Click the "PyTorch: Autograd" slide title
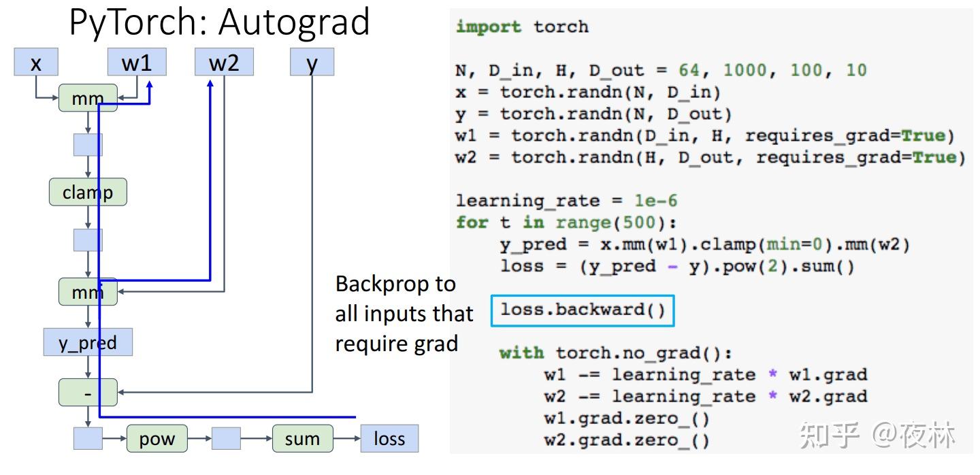 pos(219,22)
